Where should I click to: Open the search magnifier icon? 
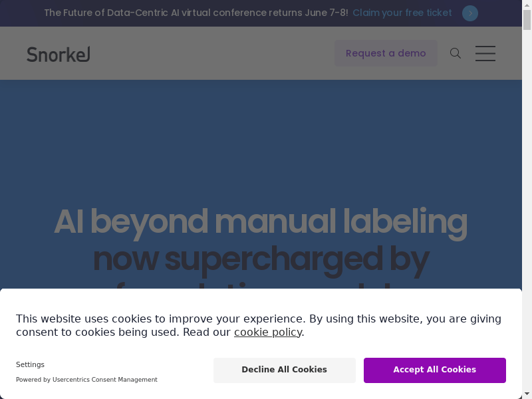click(x=456, y=53)
